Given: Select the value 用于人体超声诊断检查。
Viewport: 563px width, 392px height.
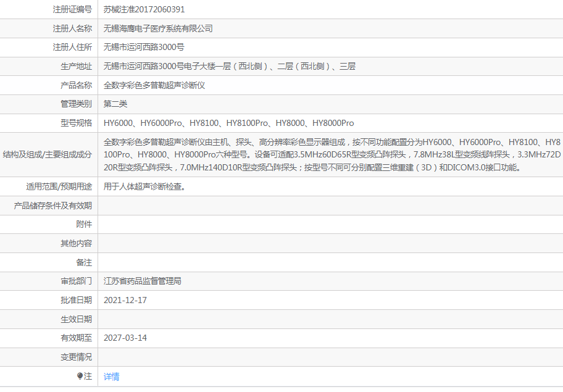Looking at the screenshot, I should (144, 186).
